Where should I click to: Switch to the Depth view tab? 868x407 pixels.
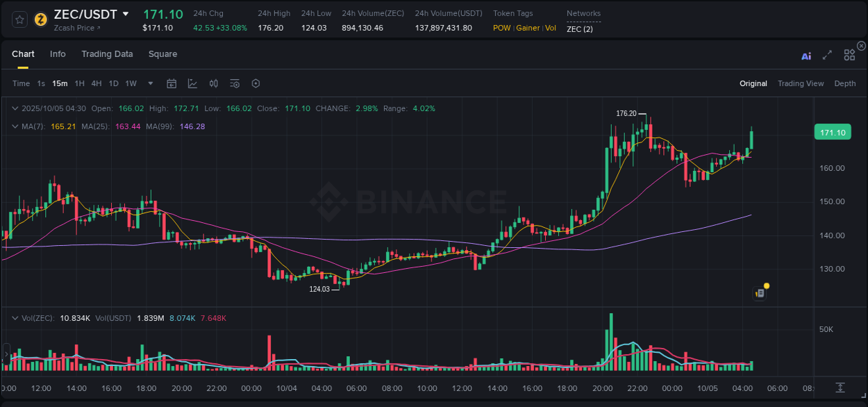(845, 83)
